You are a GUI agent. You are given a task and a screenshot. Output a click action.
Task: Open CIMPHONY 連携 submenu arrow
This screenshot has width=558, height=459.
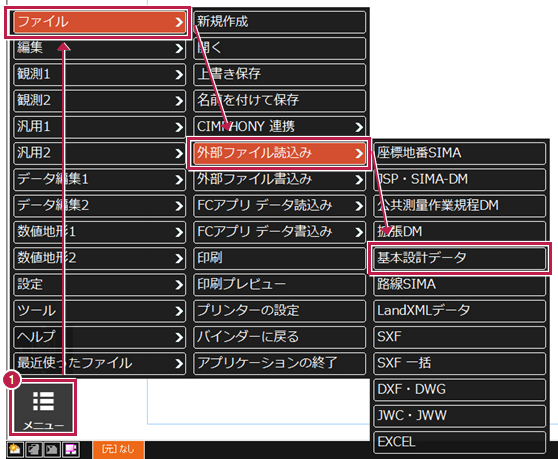tap(359, 127)
